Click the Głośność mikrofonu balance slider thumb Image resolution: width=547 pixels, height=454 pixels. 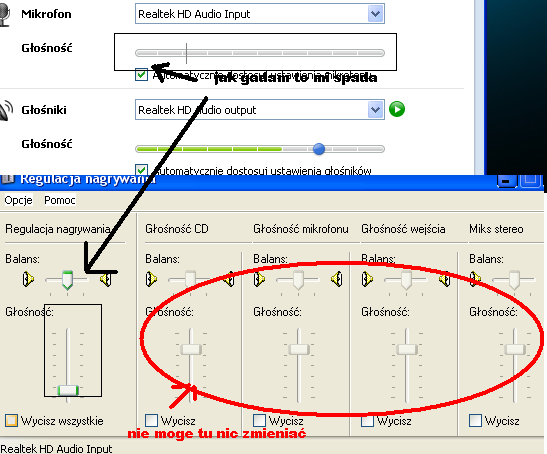[298, 280]
